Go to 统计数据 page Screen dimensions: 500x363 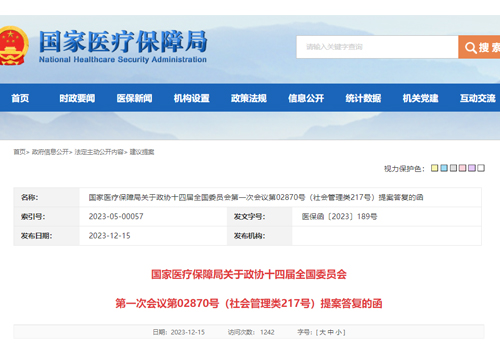(x=363, y=98)
